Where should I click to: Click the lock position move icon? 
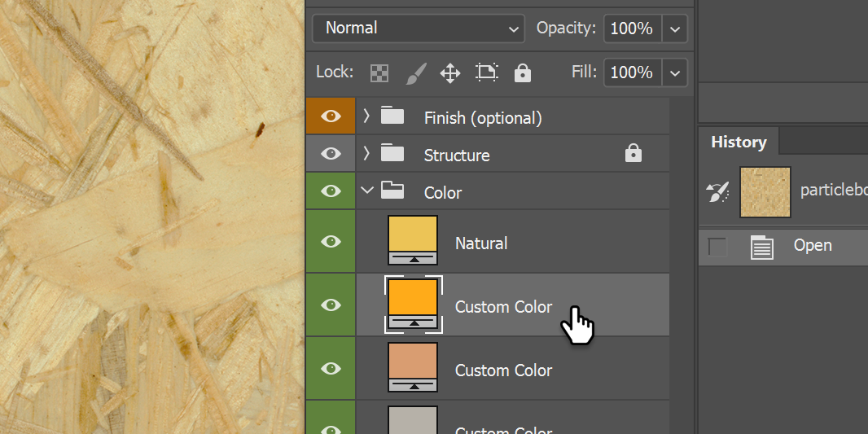[450, 73]
